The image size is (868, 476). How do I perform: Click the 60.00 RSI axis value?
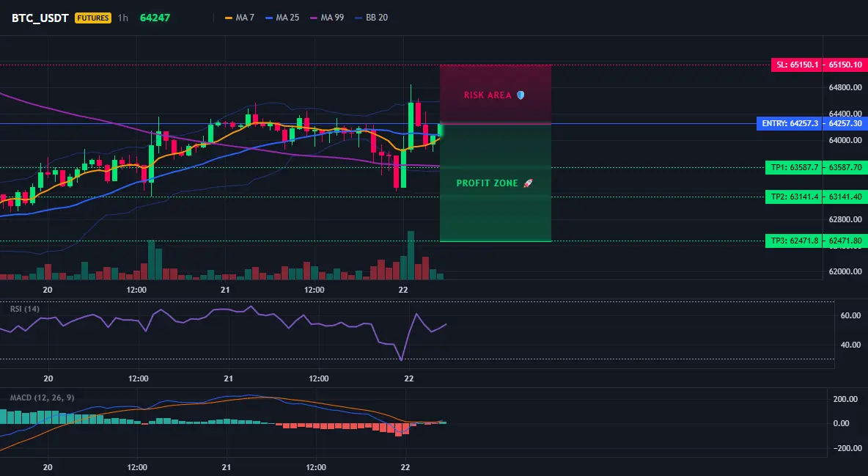point(851,315)
